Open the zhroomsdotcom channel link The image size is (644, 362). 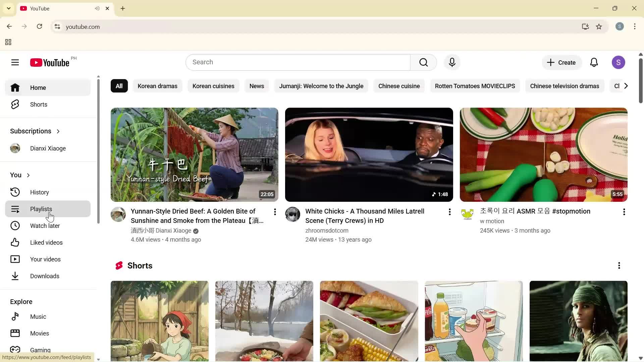tap(327, 231)
